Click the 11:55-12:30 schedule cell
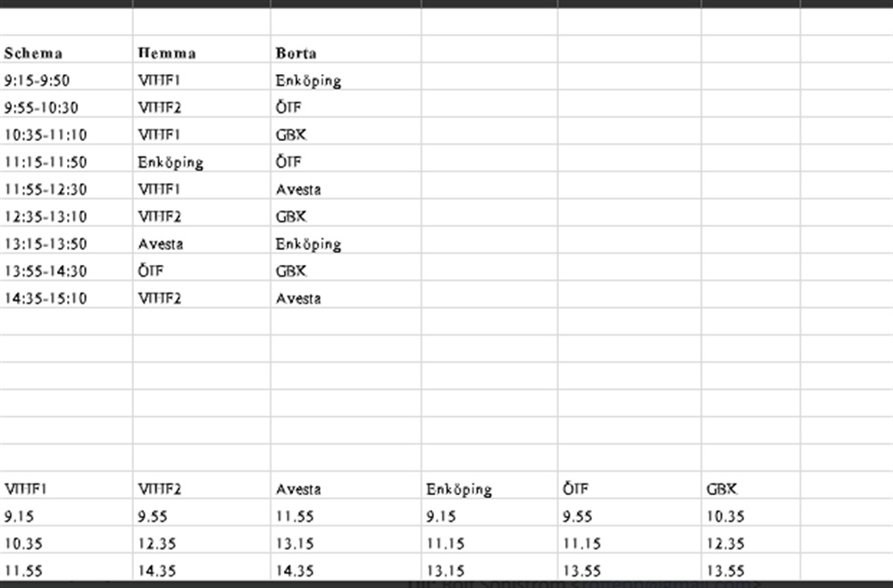The image size is (893, 588). 45,189
